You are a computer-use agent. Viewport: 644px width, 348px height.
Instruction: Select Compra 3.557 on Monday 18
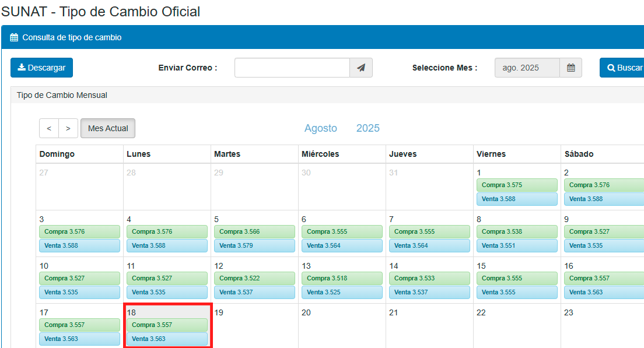(167, 325)
